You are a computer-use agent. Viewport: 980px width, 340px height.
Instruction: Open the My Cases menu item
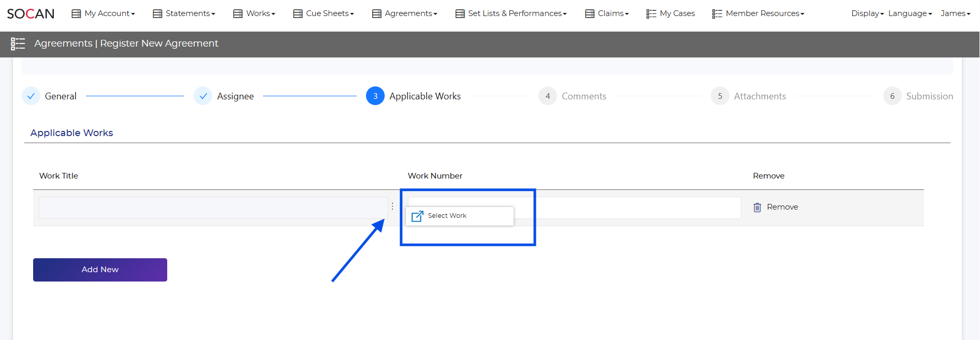(x=671, y=13)
